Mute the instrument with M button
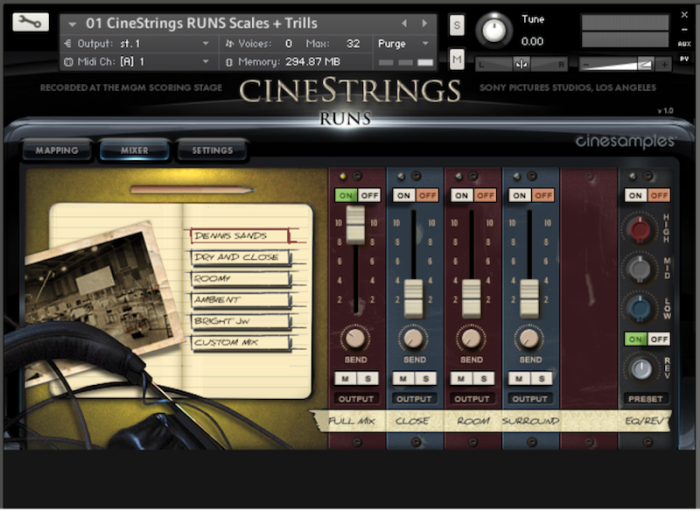This screenshot has width=700, height=525. coord(456,59)
